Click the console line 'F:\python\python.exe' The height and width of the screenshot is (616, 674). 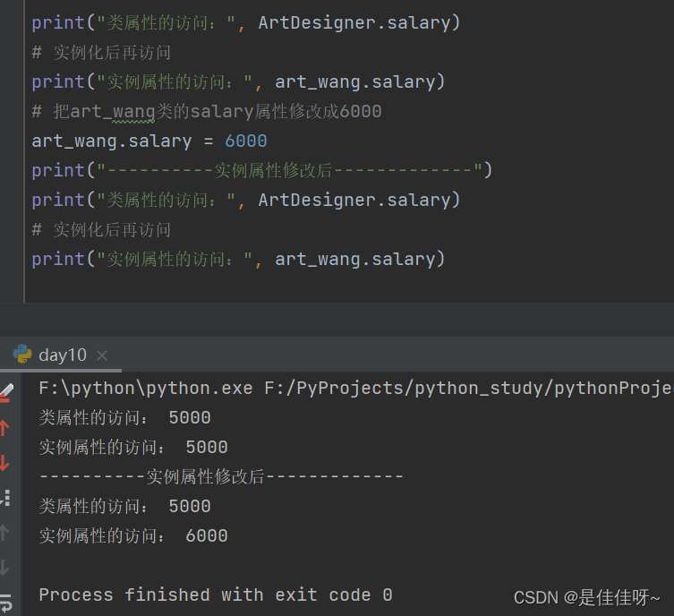(146, 389)
